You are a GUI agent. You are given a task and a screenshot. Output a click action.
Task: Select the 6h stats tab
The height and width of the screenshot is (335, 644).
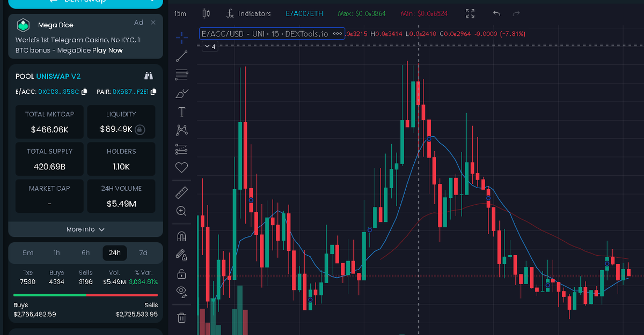coord(86,253)
